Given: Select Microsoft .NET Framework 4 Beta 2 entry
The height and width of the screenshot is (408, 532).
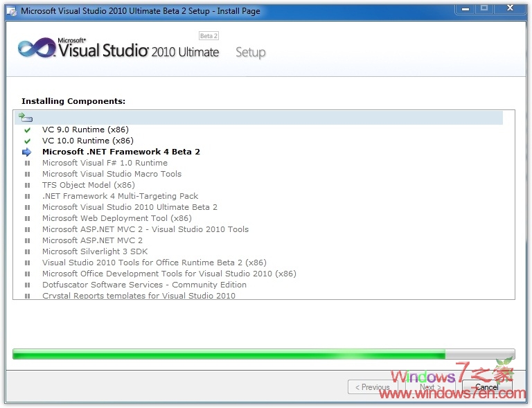Looking at the screenshot, I should point(121,152).
